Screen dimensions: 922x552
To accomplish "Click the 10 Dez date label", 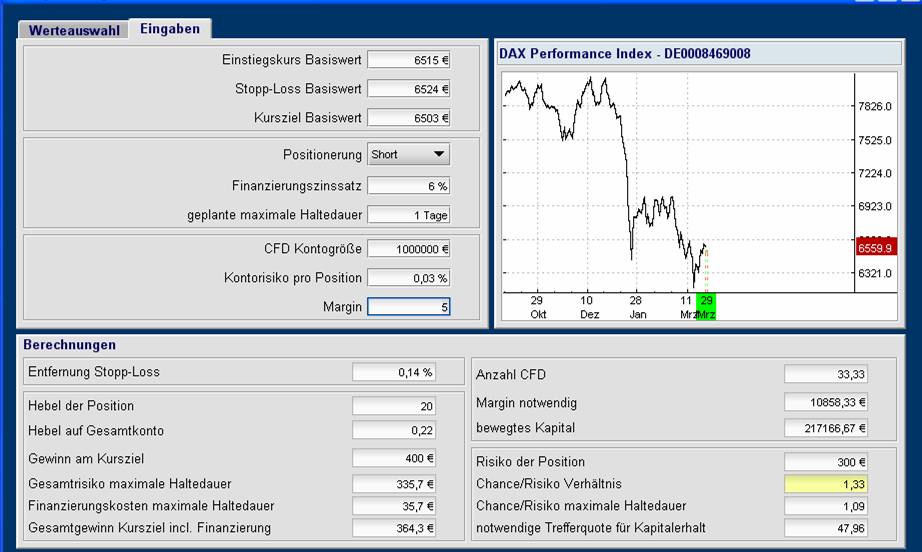I will 589,307.
